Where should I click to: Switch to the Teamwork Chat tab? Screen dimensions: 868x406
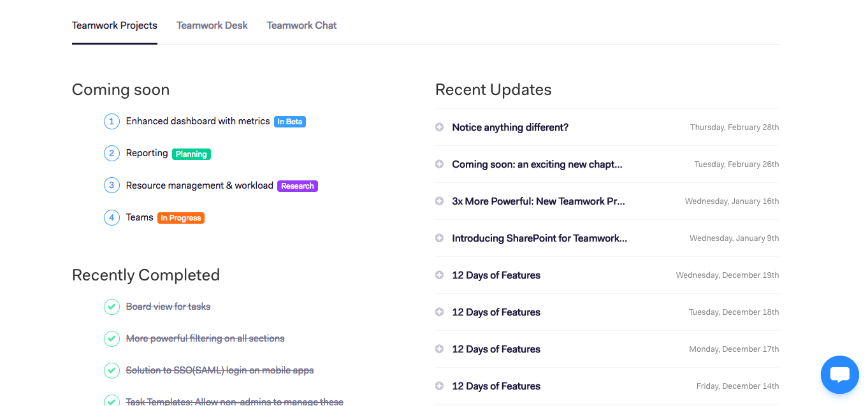301,25
